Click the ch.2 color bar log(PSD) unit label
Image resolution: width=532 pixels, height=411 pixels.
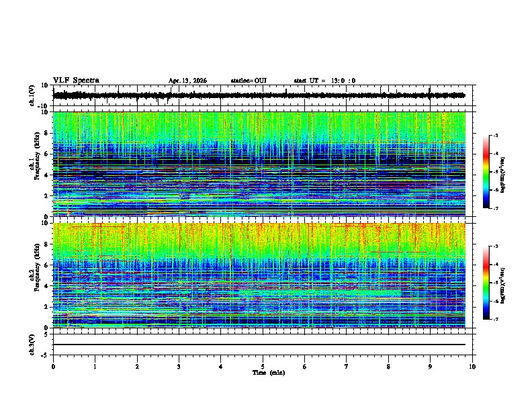(x=503, y=285)
